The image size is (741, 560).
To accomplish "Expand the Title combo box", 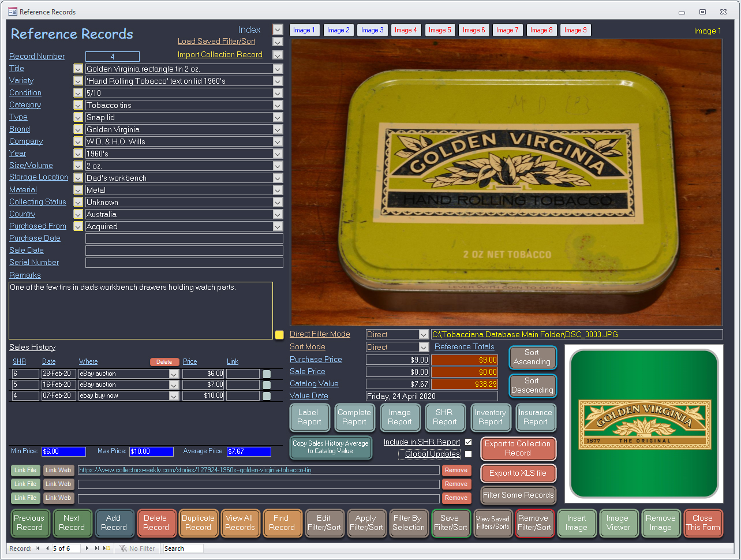I will [x=278, y=69].
